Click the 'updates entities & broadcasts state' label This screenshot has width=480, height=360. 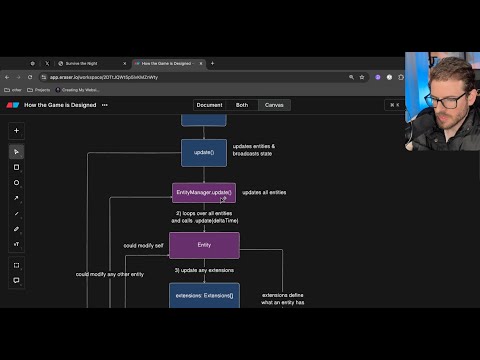254,150
